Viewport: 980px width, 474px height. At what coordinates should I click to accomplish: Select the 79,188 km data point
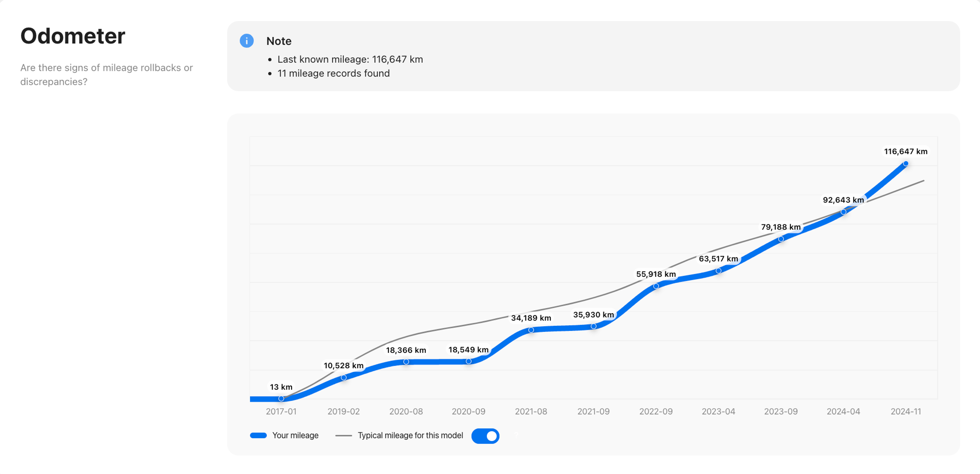coord(781,239)
